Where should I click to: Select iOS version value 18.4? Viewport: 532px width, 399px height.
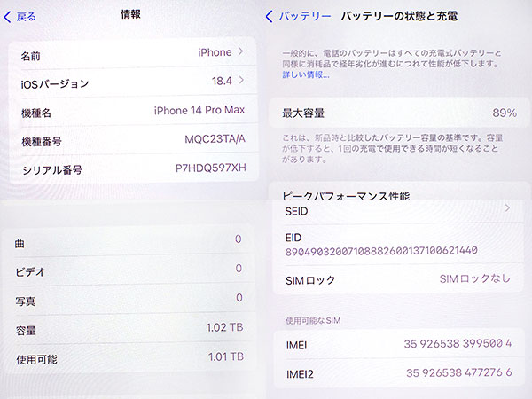point(222,81)
